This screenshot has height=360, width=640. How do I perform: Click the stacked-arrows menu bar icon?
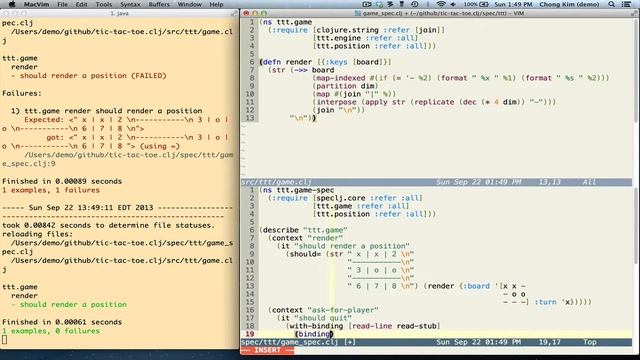point(391,4)
